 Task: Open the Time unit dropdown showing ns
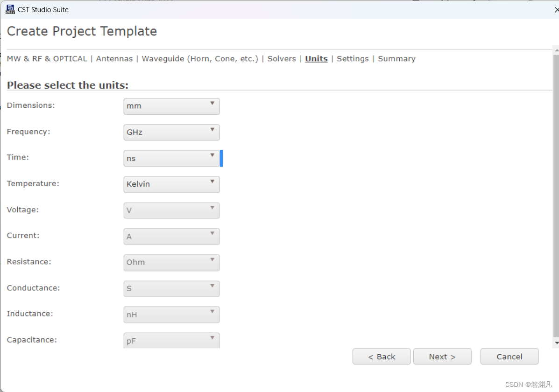point(171,158)
